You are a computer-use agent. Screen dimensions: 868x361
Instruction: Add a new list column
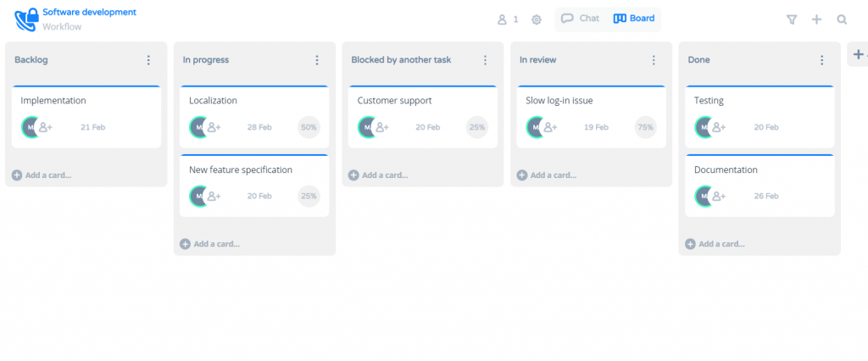pyautogui.click(x=858, y=54)
